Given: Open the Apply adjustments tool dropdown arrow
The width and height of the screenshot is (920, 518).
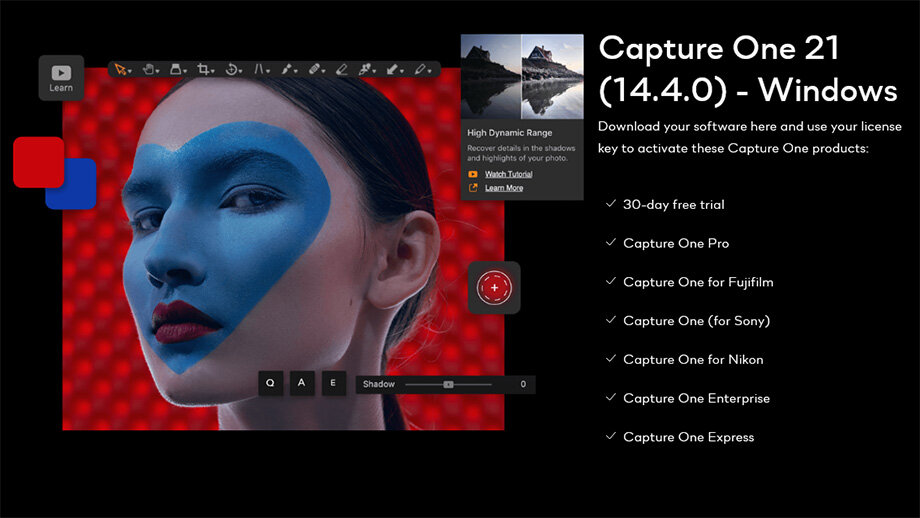Looking at the screenshot, I should click(402, 72).
